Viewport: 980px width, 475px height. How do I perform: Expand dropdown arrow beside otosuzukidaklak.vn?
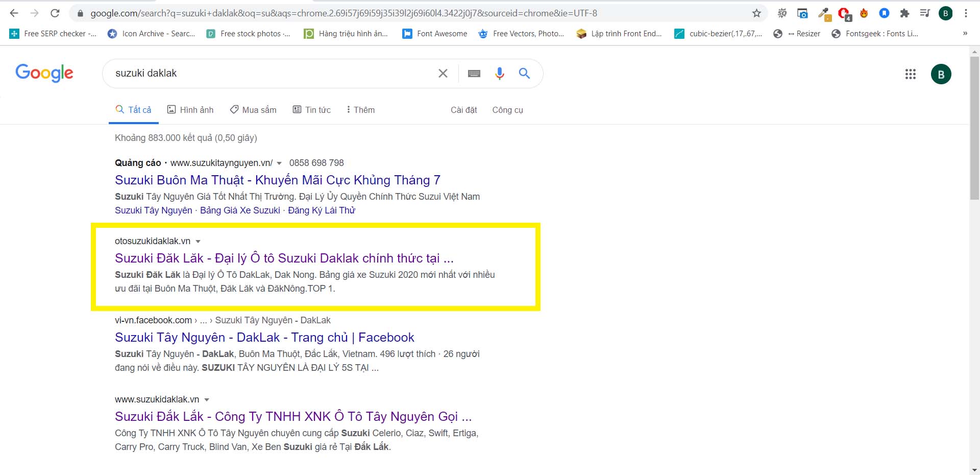point(198,242)
